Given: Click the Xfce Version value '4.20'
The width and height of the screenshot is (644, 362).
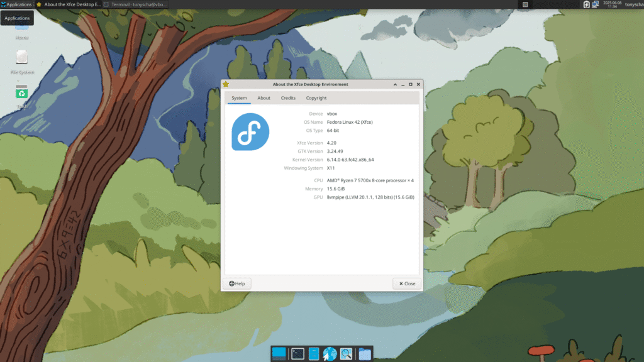Looking at the screenshot, I should click(x=331, y=143).
